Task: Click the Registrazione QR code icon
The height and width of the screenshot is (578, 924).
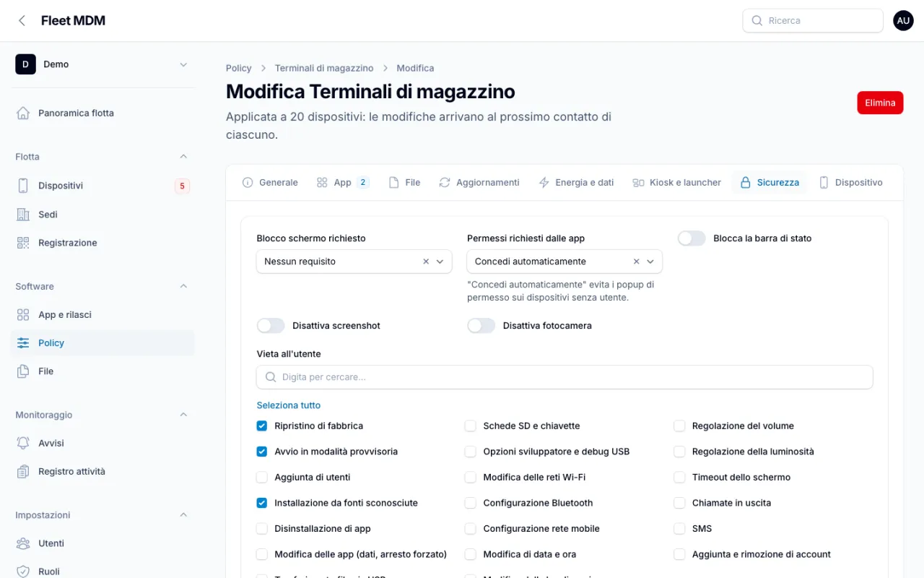Action: click(x=23, y=243)
